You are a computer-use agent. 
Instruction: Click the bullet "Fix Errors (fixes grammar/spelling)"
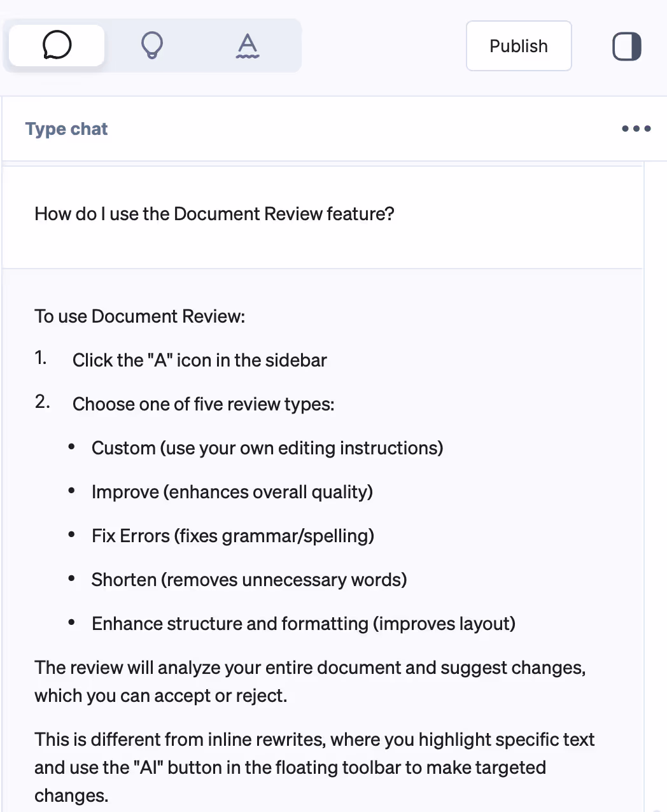click(233, 536)
